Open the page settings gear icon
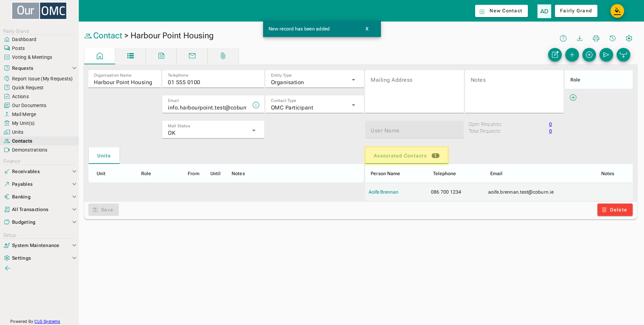The width and height of the screenshot is (644, 325). click(629, 38)
